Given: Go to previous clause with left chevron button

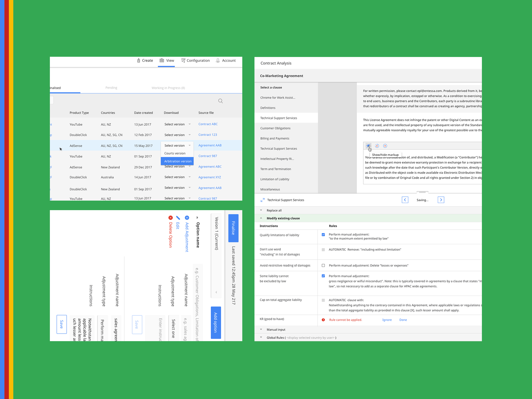Looking at the screenshot, I should pos(405,200).
